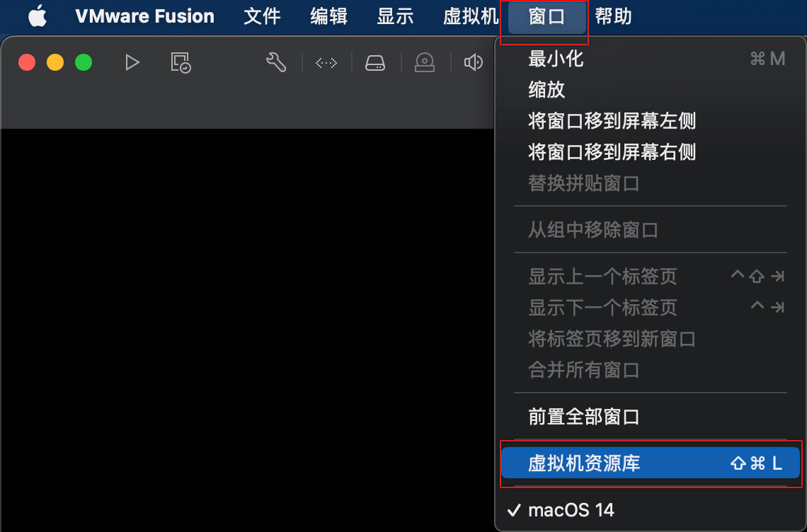Open the hard disk settings icon
807x532 pixels.
click(x=375, y=62)
